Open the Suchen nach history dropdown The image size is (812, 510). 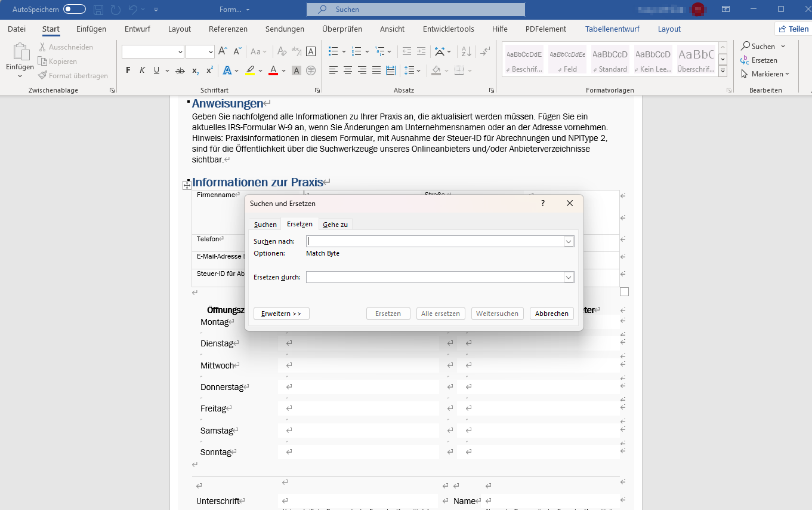point(569,241)
